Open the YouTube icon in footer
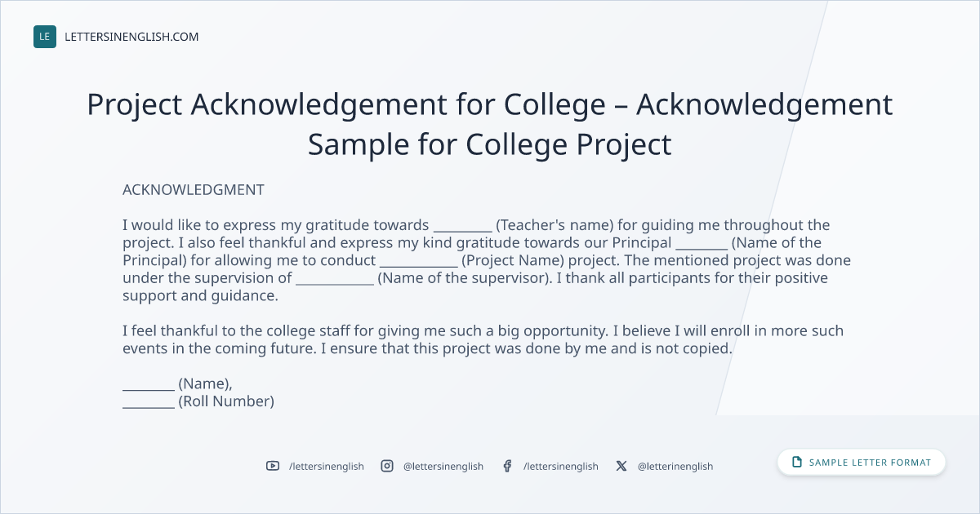The image size is (980, 514). coord(273,466)
